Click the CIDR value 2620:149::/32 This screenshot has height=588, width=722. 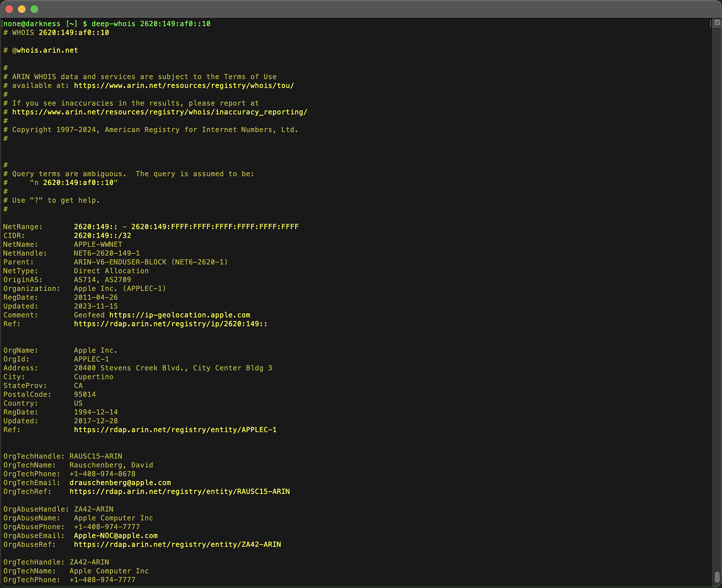[102, 235]
